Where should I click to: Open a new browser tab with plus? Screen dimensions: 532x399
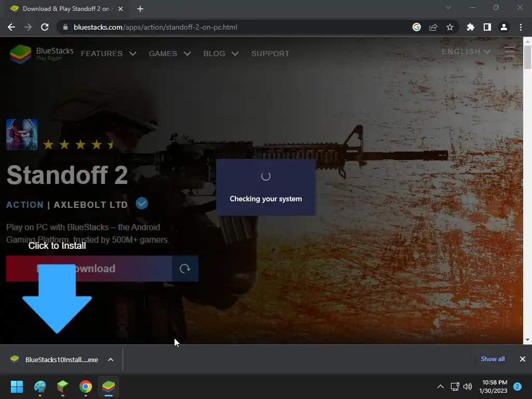(x=140, y=9)
